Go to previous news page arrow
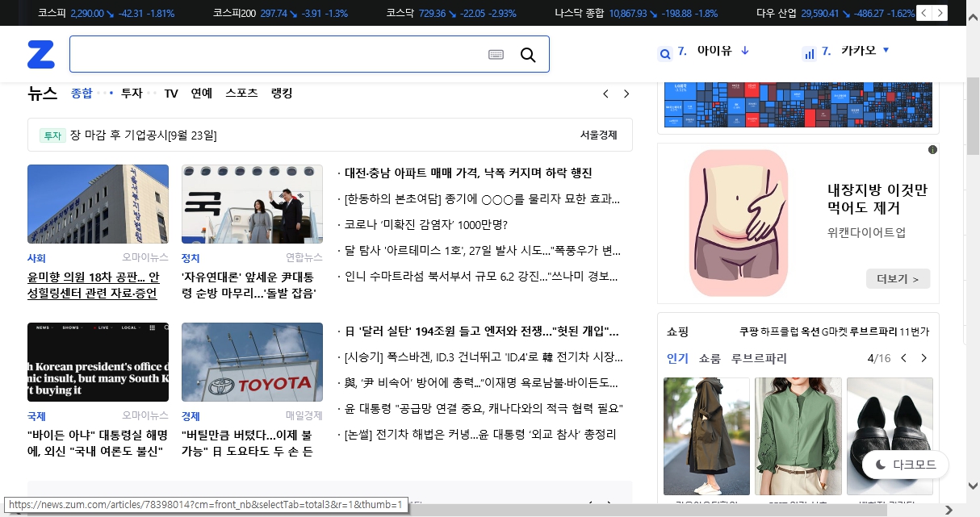980x517 pixels. (x=605, y=94)
